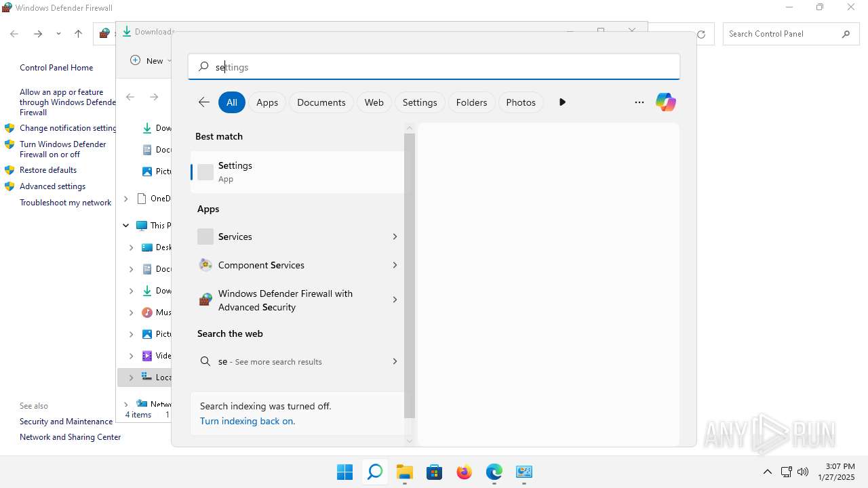Image resolution: width=868 pixels, height=488 pixels.
Task: Open Windows Start button on taskbar
Action: coord(344,472)
